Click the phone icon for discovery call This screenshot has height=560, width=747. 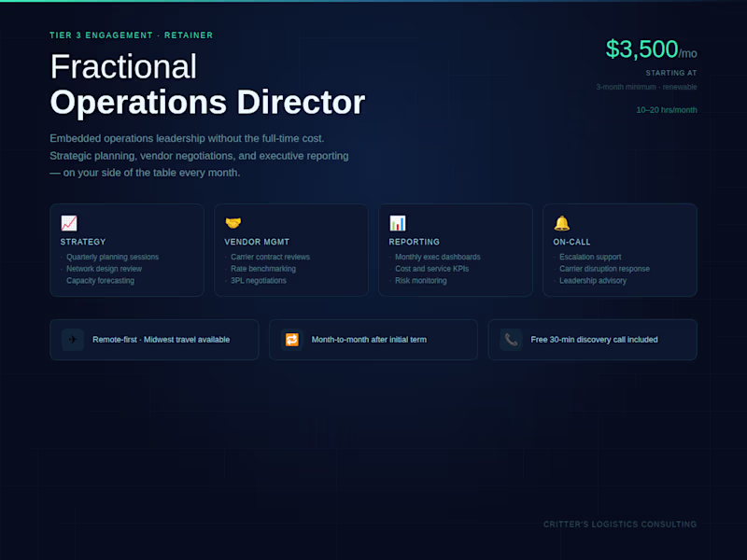[511, 340]
